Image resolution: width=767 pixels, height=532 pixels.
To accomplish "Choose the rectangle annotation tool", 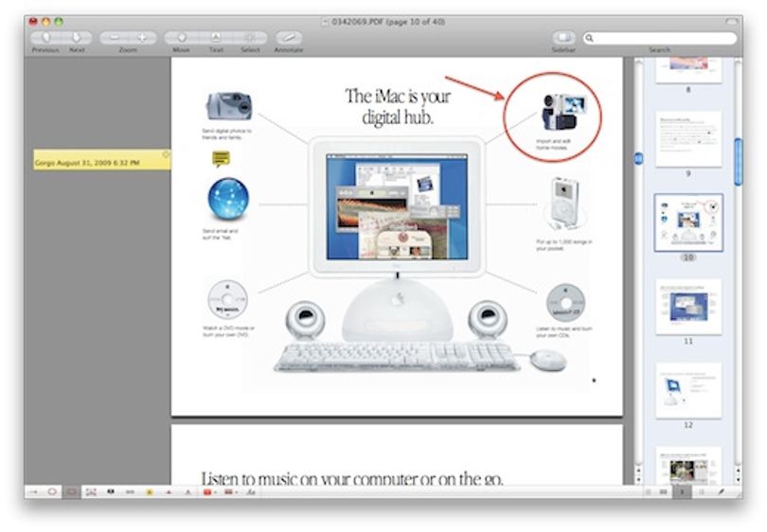I will pyautogui.click(x=71, y=492).
